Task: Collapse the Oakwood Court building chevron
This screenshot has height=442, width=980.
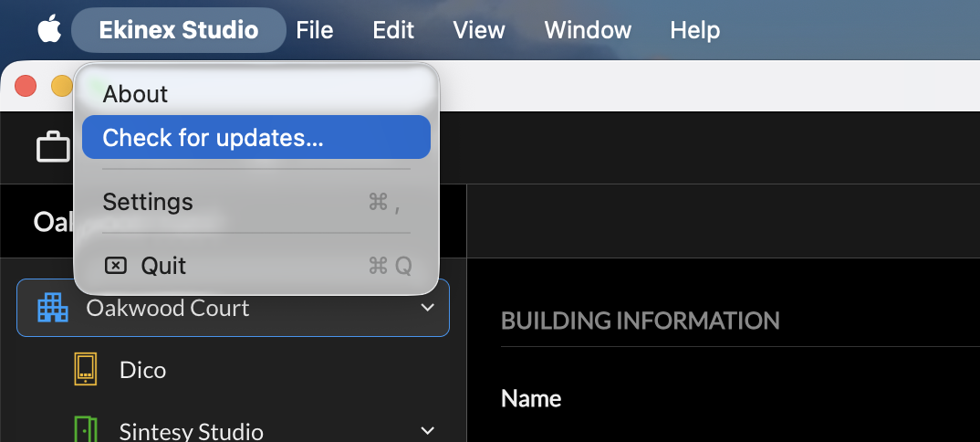Action: coord(428,308)
